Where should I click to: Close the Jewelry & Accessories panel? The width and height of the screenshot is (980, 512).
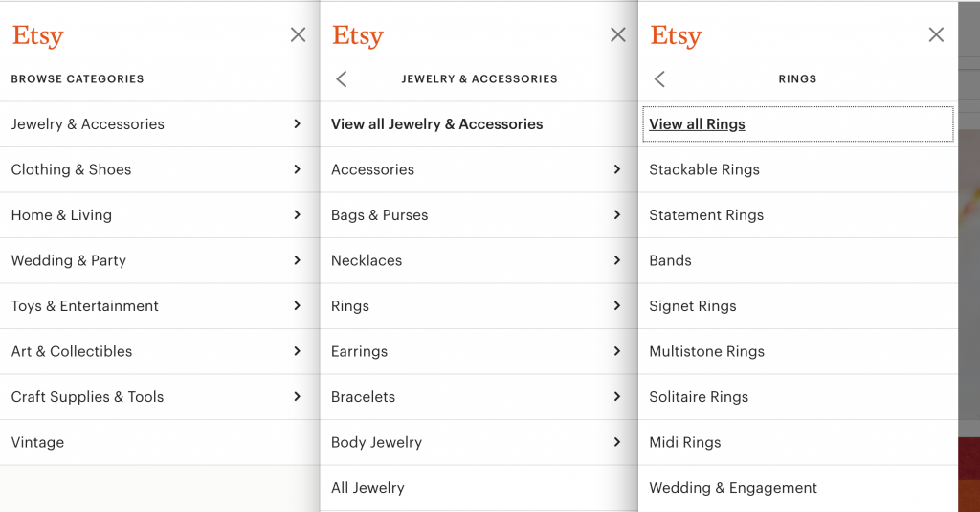pyautogui.click(x=617, y=35)
